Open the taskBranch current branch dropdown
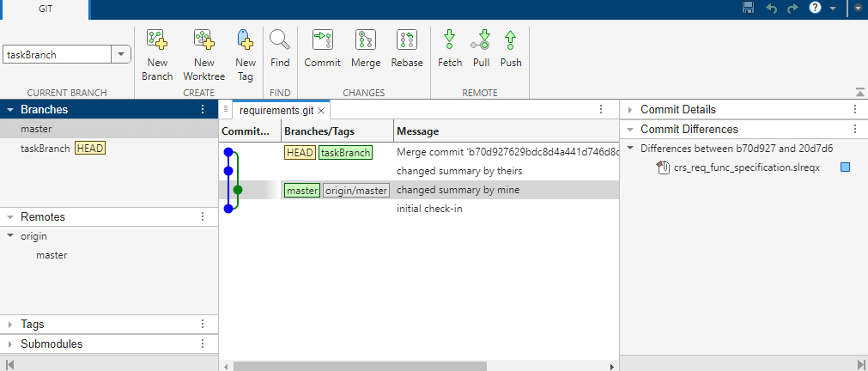This screenshot has height=371, width=868. [121, 55]
